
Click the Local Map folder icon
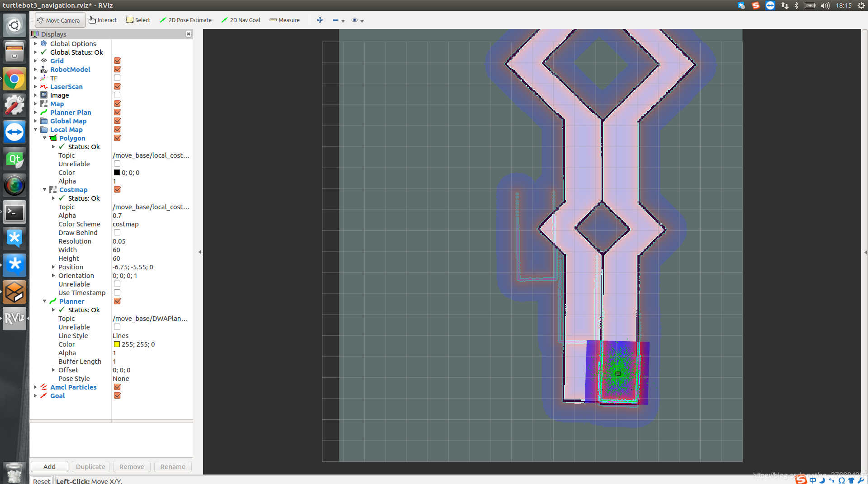(x=44, y=129)
